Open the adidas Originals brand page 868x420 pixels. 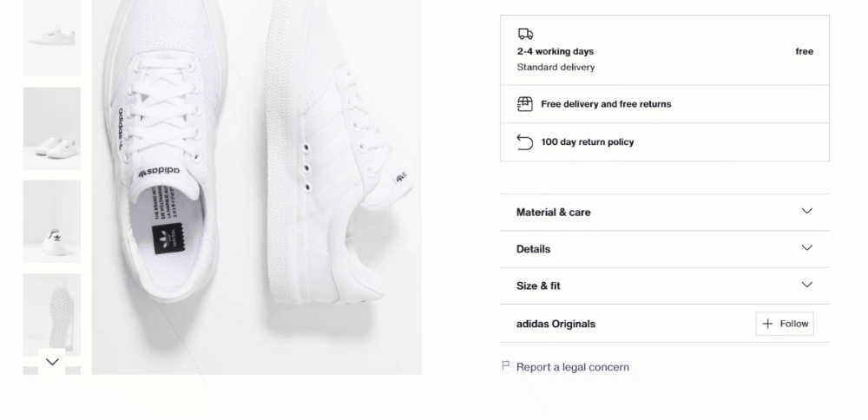[556, 324]
